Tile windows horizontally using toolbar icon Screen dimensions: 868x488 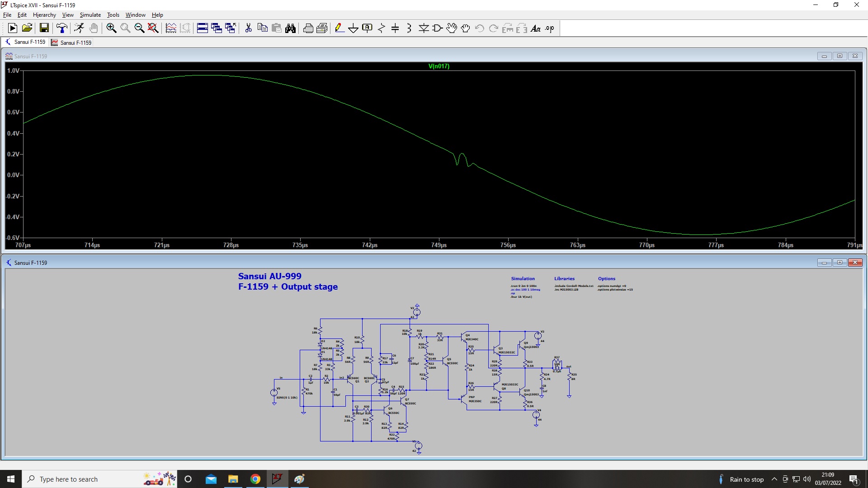[203, 28]
